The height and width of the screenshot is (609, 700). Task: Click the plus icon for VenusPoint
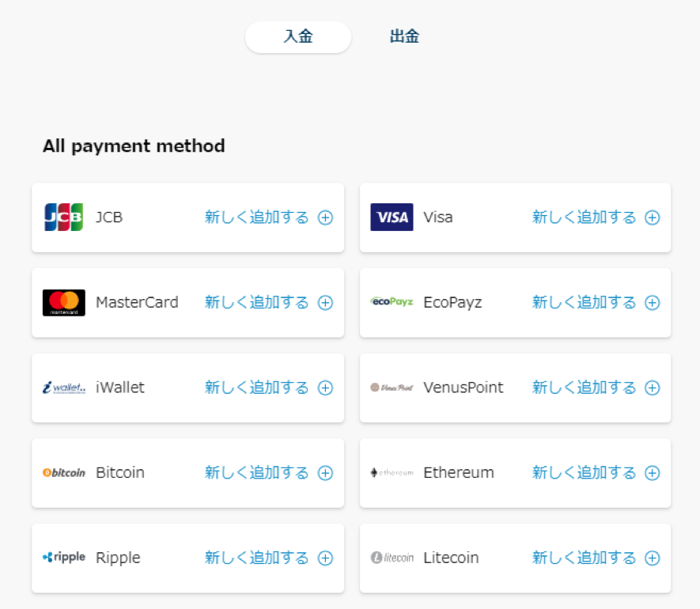653,388
